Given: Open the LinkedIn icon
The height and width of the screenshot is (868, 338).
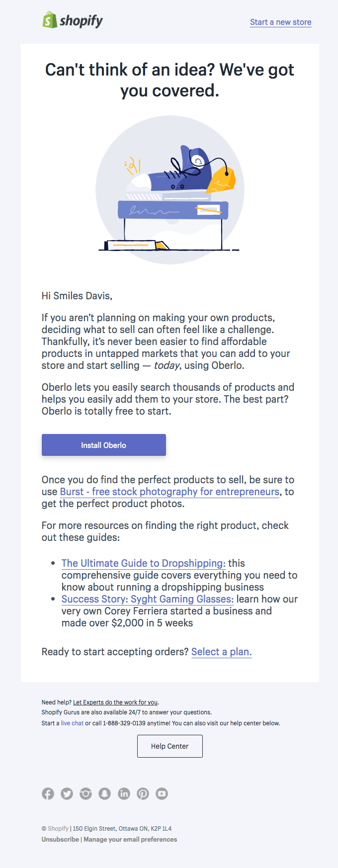Looking at the screenshot, I should pos(123,793).
